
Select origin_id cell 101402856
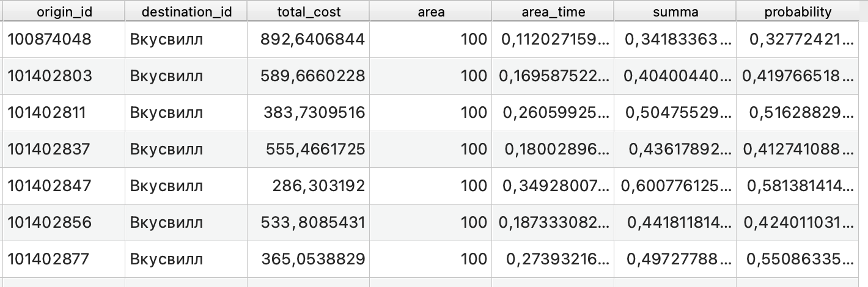click(64, 223)
